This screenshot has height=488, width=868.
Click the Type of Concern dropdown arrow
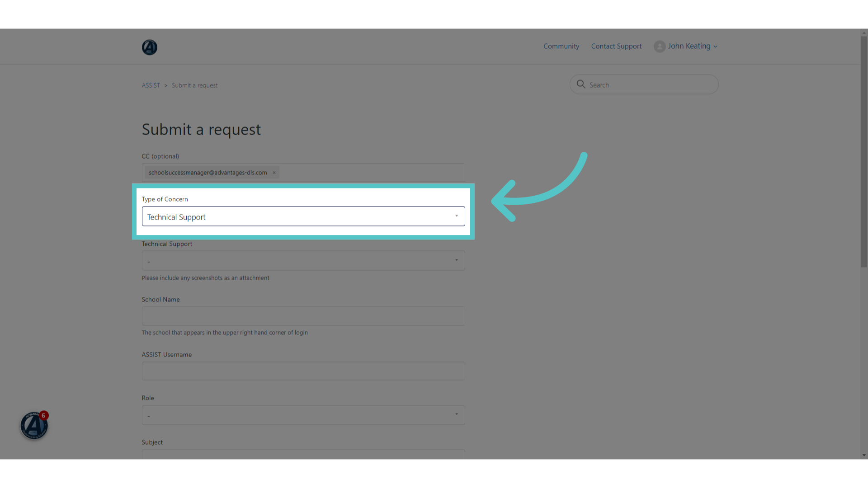pyautogui.click(x=457, y=216)
